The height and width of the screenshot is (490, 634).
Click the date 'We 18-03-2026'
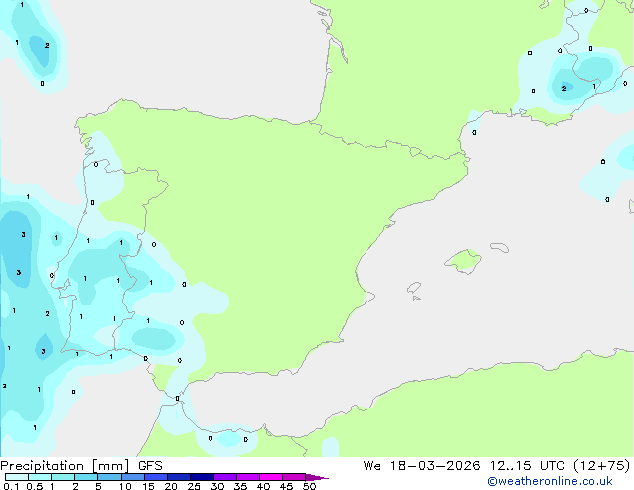tap(422, 466)
